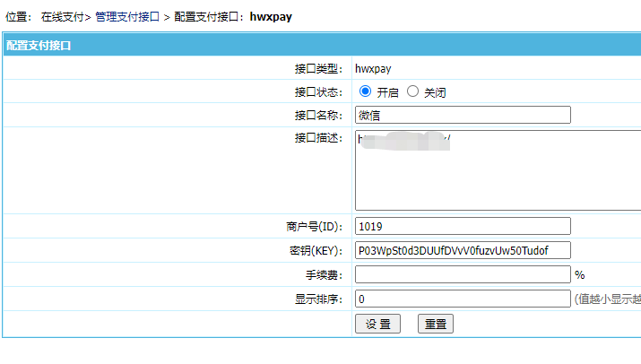Screen dimensions: 641x364
Task: Select the 开启 radio button
Action: point(365,91)
